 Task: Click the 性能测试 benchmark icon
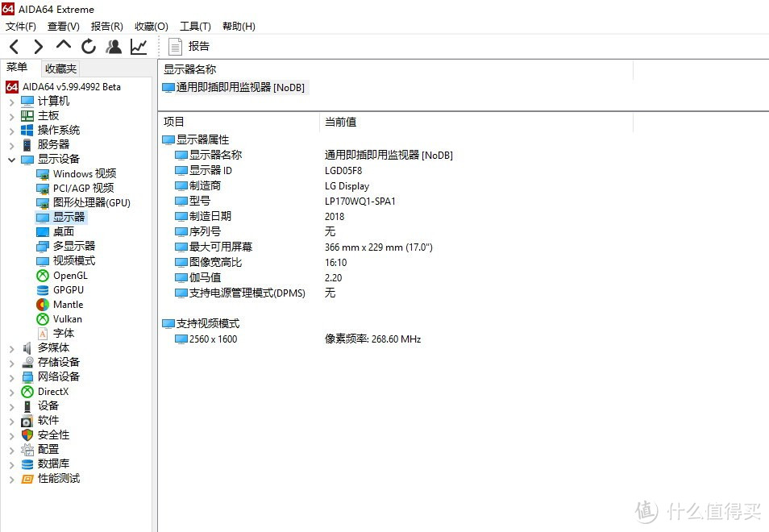coord(27,479)
